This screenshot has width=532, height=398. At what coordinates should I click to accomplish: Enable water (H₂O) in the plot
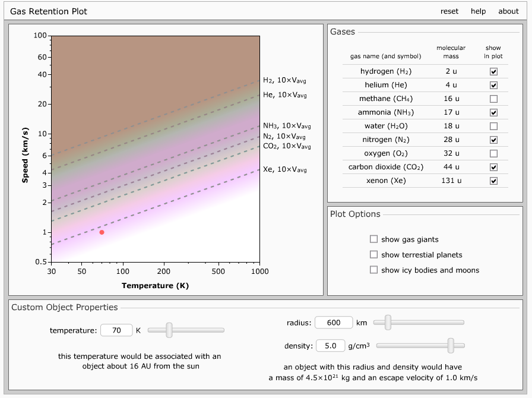pos(493,126)
